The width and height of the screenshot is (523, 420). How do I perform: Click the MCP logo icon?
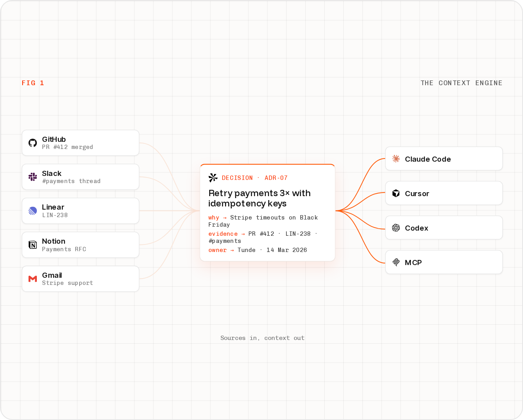click(x=396, y=262)
